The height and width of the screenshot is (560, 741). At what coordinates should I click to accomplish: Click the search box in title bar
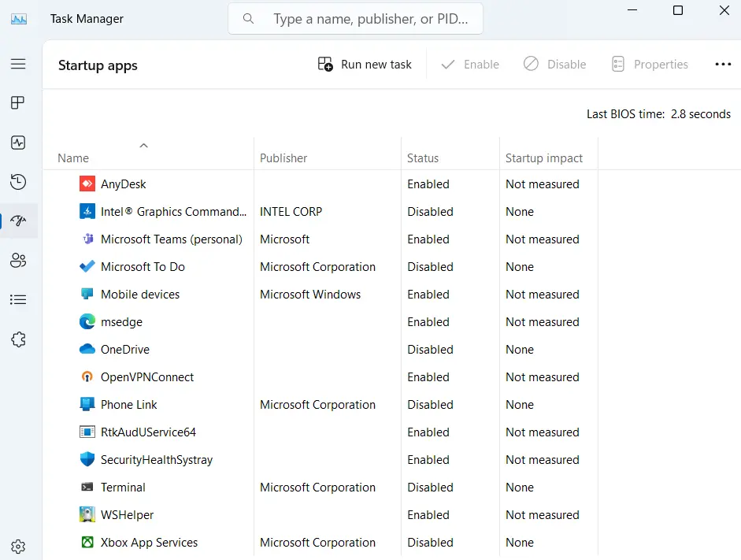click(x=355, y=19)
